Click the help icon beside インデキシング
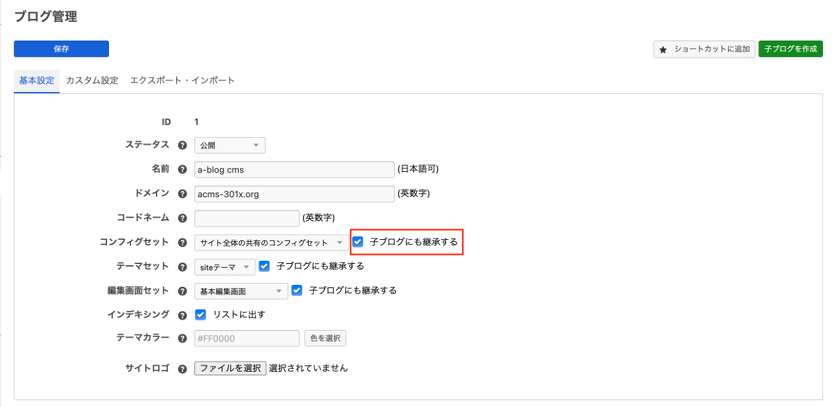Viewport: 835px width, 407px height. point(182,315)
